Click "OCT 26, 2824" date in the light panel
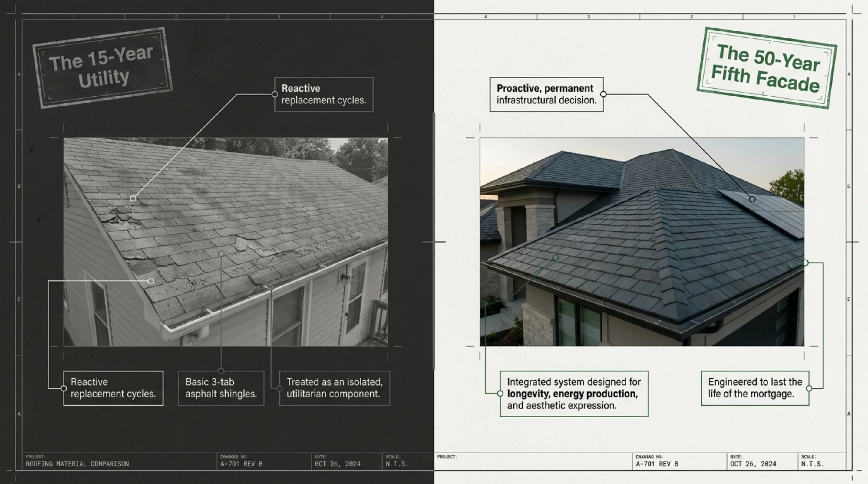This screenshot has height=484, width=868. click(753, 464)
